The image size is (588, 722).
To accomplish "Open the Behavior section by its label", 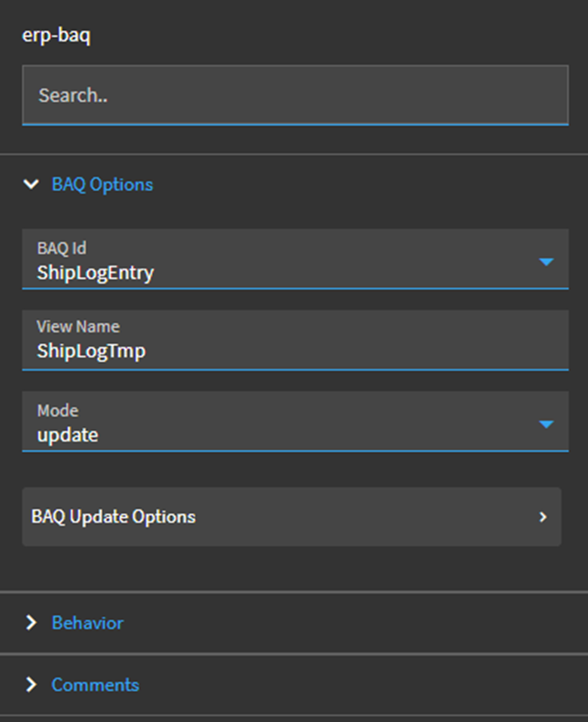I will pos(87,623).
